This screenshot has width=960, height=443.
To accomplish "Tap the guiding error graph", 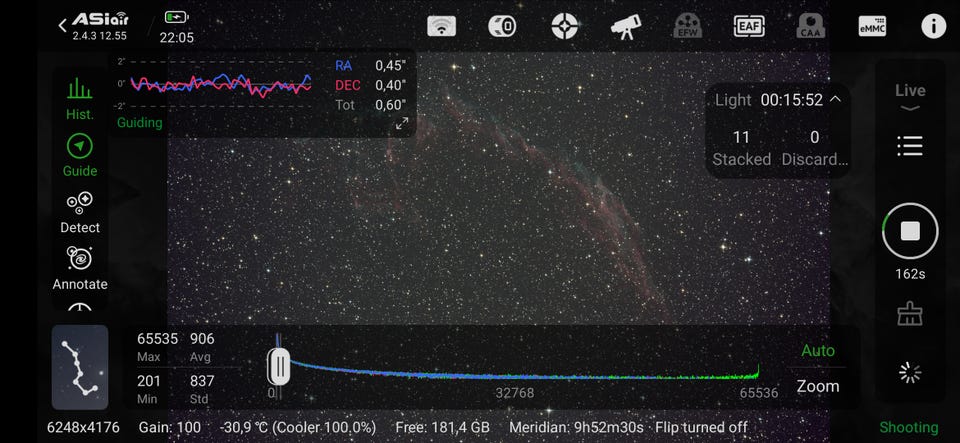I will pos(220,84).
